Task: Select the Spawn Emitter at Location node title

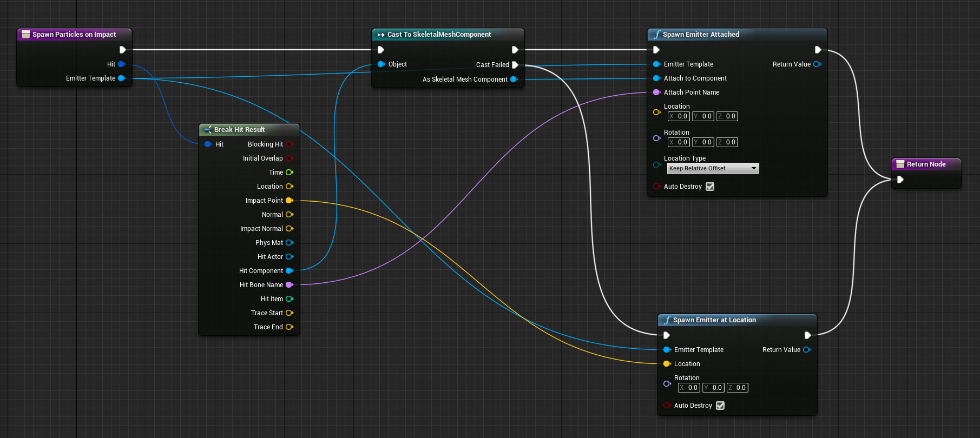Action: point(714,320)
